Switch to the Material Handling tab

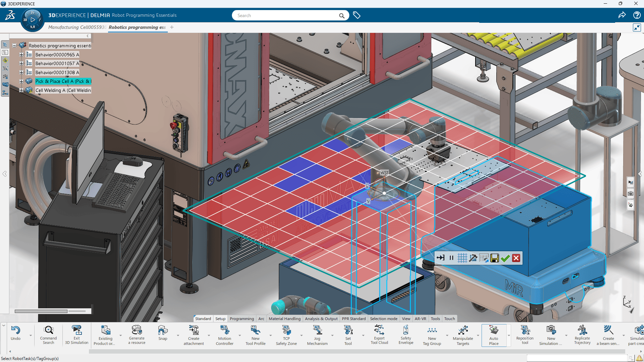285,318
